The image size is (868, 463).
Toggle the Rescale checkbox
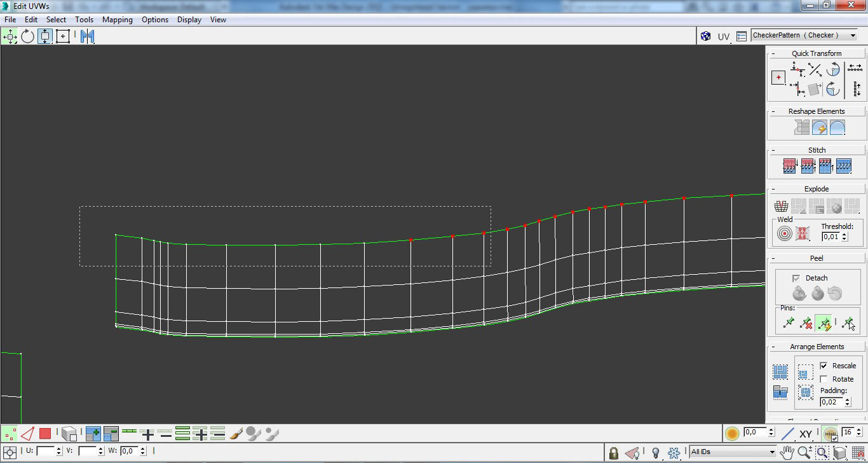824,366
